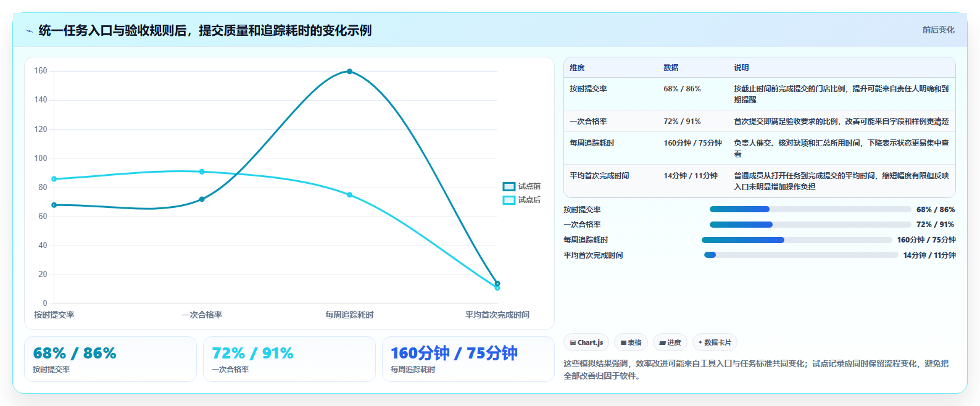Click progress value 14分钟 / 11分钟 beside bar
This screenshot has width=980, height=406.
929,255
